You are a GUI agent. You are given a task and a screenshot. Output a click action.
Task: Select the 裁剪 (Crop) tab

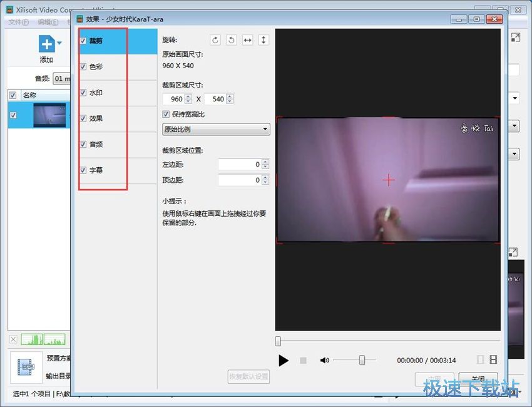[x=118, y=41]
